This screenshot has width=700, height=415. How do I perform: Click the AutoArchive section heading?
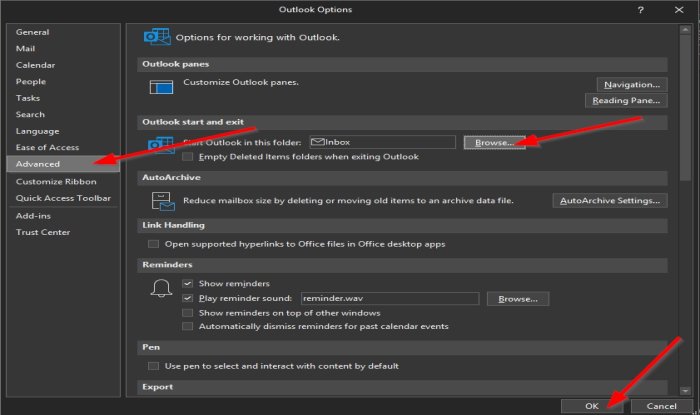[x=171, y=177]
